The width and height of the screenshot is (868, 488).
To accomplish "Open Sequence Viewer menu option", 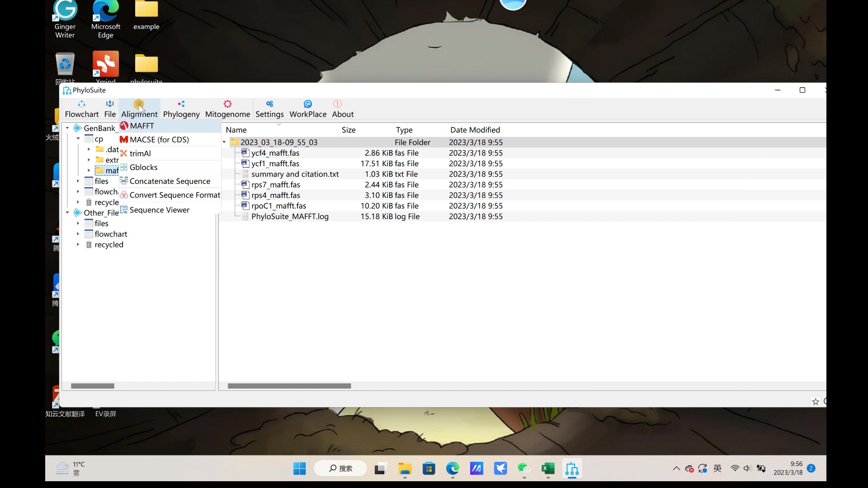I will [159, 210].
